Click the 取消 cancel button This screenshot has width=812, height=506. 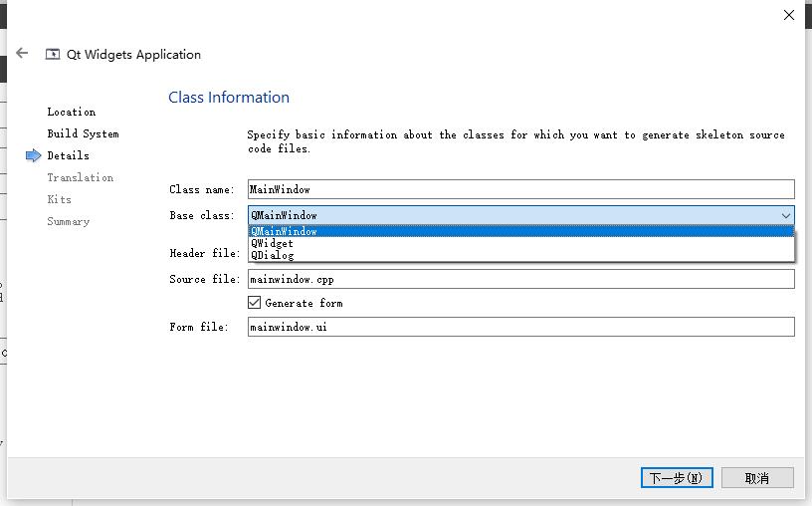pyautogui.click(x=757, y=477)
